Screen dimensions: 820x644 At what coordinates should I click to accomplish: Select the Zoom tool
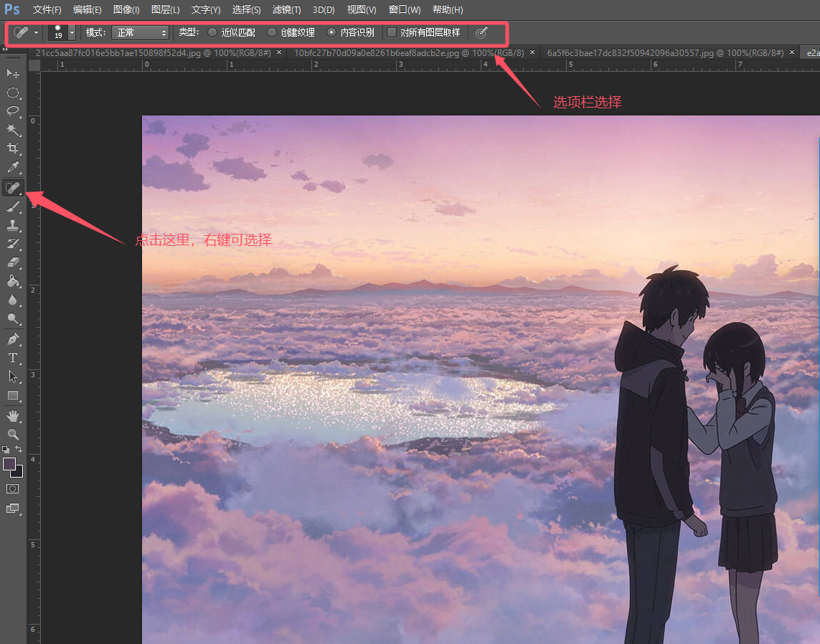tap(12, 435)
